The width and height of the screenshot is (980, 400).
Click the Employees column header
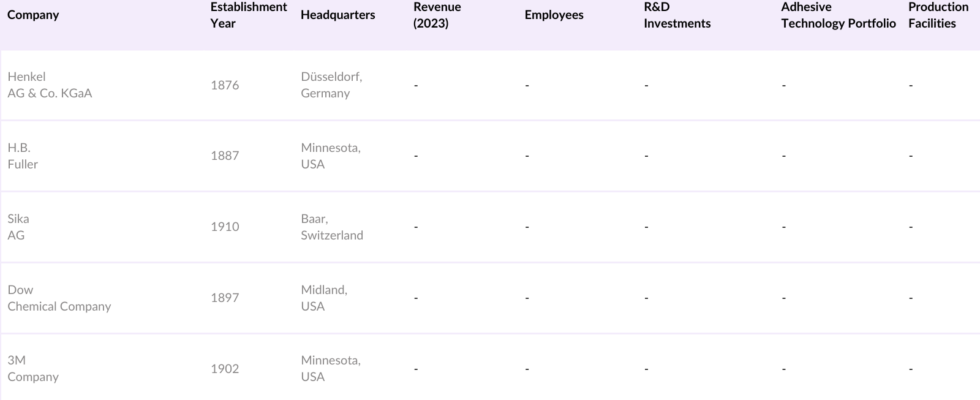[x=554, y=15]
